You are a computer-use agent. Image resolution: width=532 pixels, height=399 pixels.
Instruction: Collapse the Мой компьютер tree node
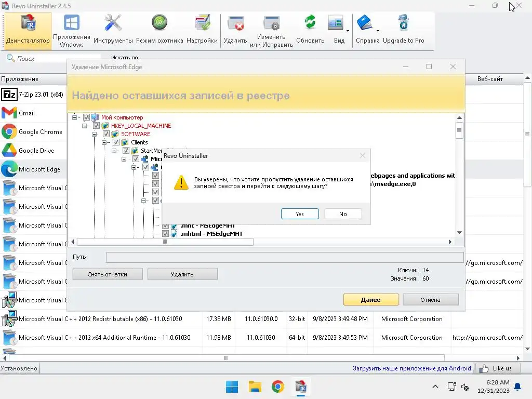75,117
